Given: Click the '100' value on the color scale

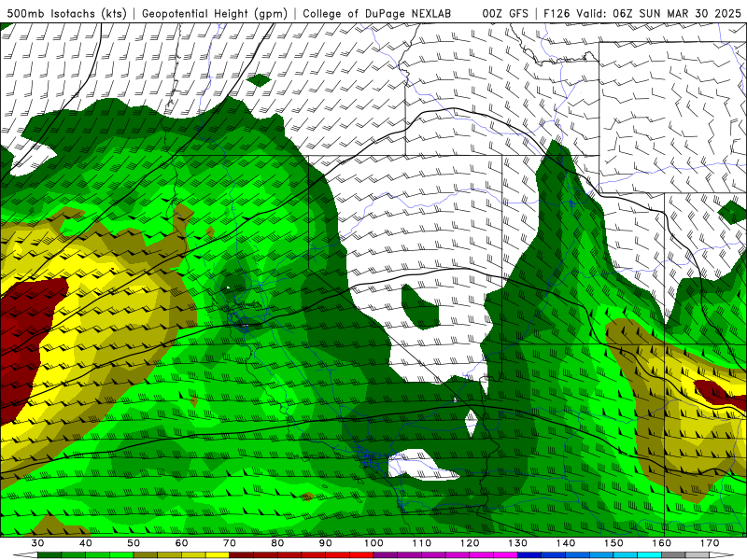Looking at the screenshot, I should click(373, 543).
